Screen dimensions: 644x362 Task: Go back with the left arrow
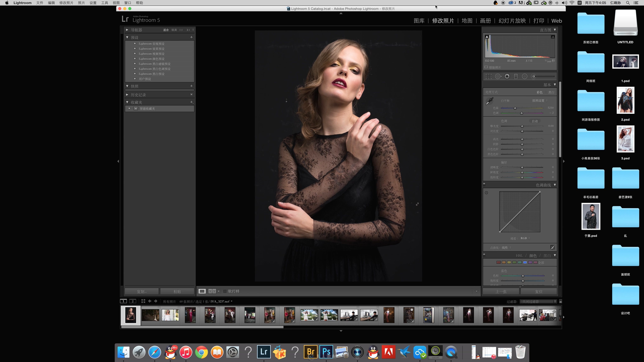tap(150, 301)
